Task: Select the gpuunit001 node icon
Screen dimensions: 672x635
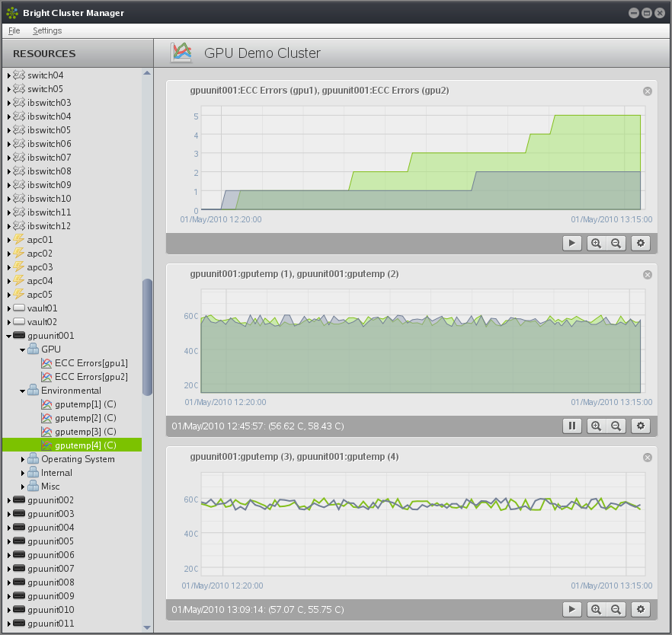Action: [x=19, y=335]
